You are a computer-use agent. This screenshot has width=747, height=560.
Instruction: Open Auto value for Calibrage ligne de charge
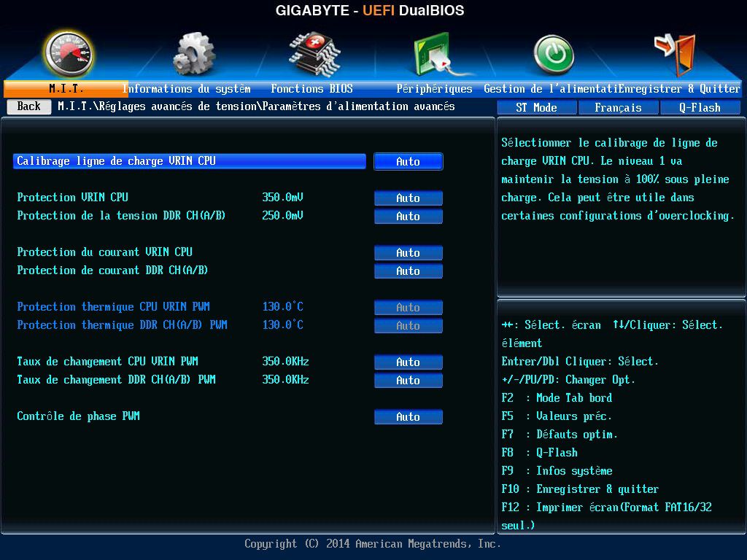pos(409,161)
